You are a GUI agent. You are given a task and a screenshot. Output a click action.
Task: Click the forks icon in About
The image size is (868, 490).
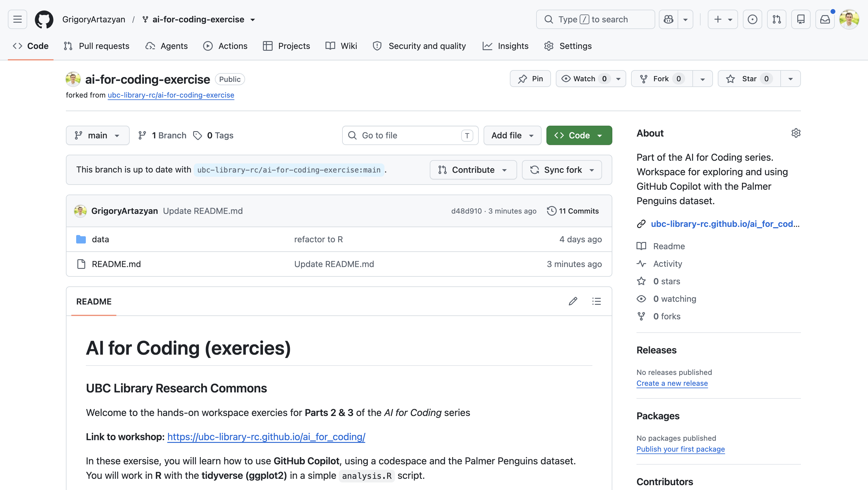(x=641, y=316)
